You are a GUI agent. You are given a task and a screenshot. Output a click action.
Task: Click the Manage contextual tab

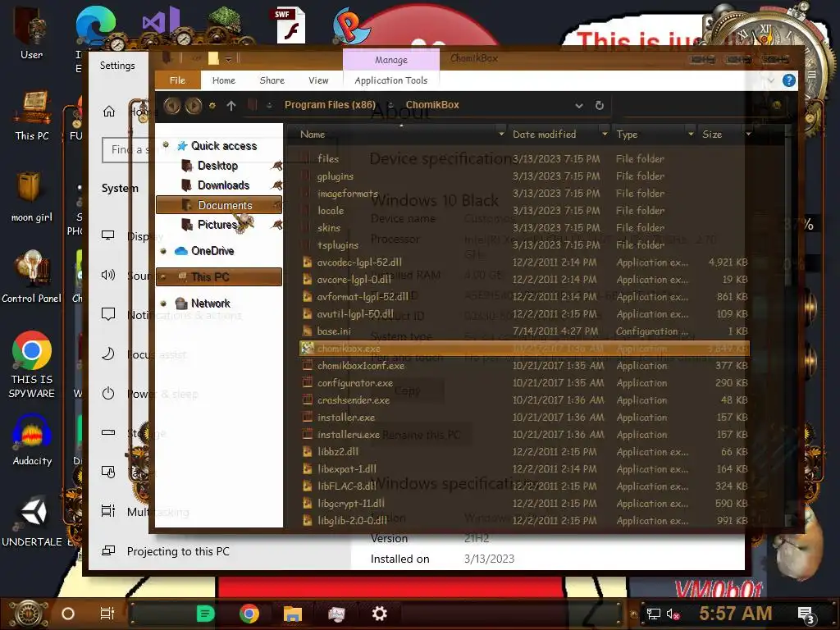point(391,60)
